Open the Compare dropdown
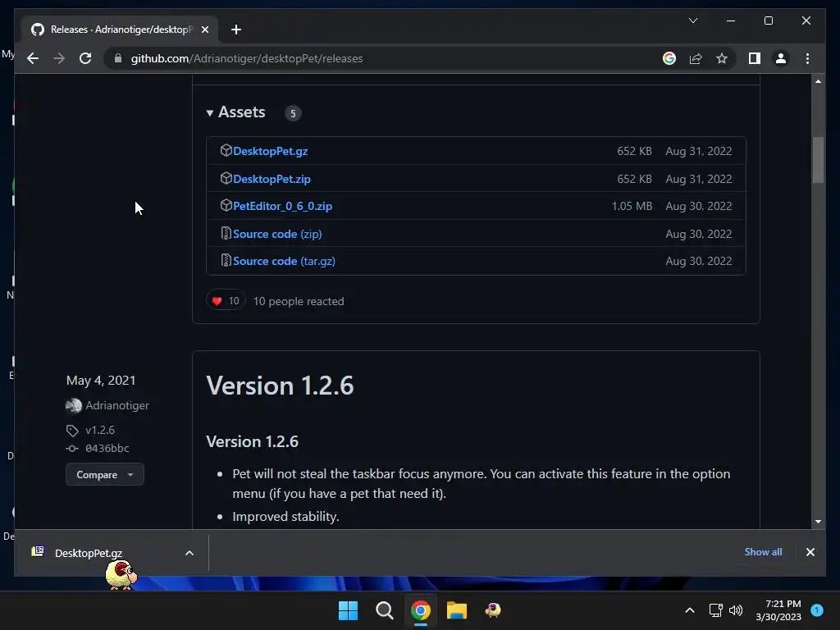Viewport: 840px width, 630px height. click(104, 475)
